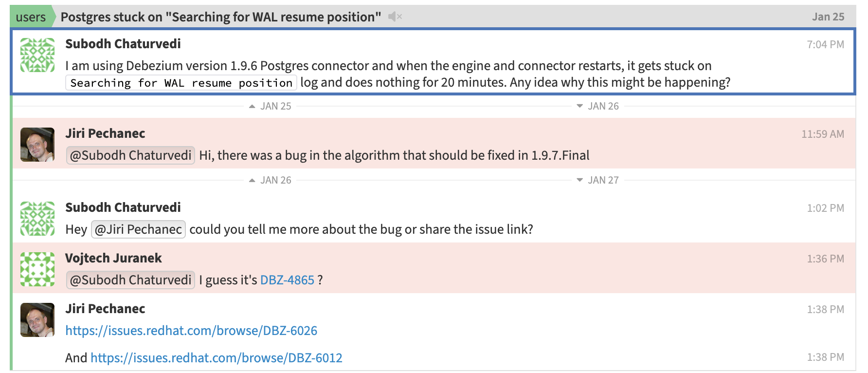
Task: Click Jiri Pechanec's avatar beside the DBZ-6026 link
Action: pyautogui.click(x=36, y=319)
